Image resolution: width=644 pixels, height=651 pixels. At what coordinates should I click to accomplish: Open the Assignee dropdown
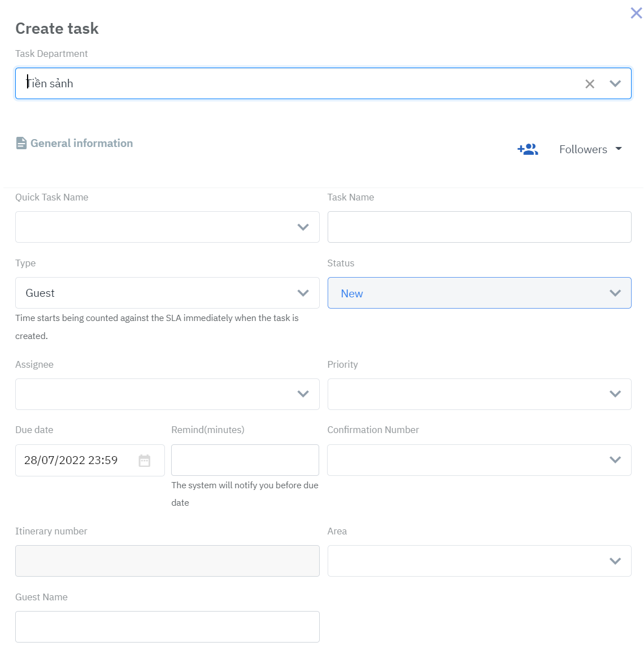[303, 394]
